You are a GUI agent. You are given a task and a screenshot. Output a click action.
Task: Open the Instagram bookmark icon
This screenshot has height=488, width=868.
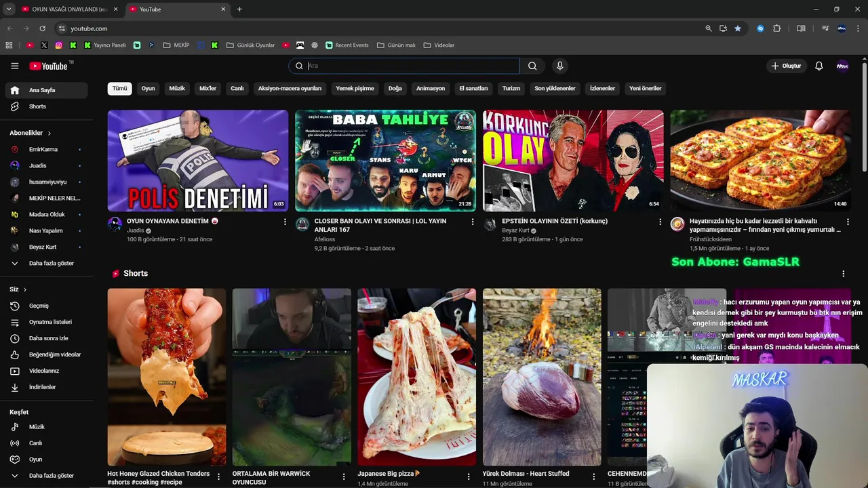pos(59,45)
